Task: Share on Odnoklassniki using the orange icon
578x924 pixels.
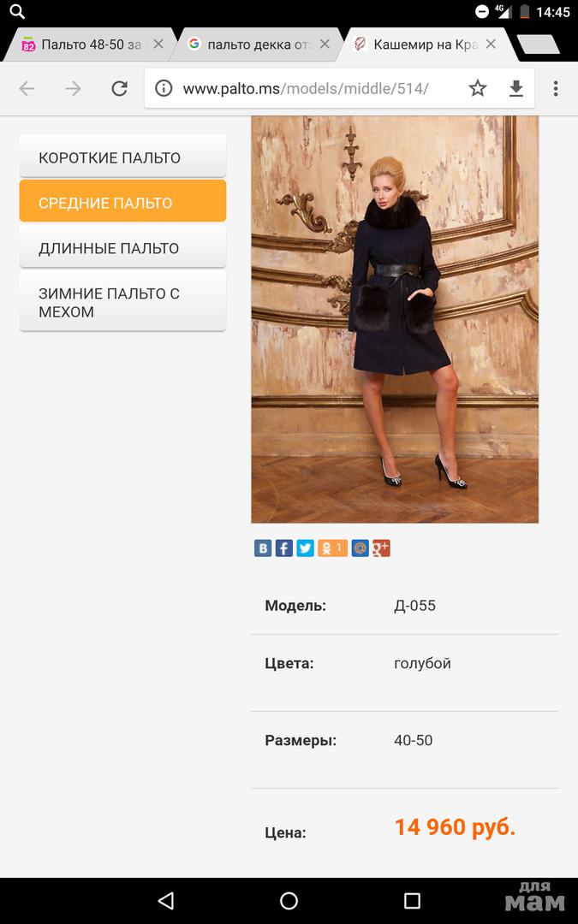Action: [332, 548]
